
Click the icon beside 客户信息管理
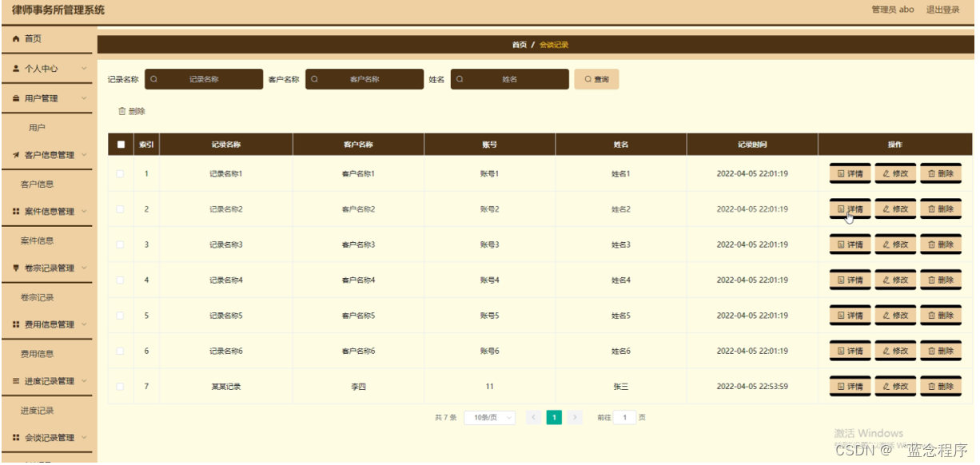click(16, 155)
